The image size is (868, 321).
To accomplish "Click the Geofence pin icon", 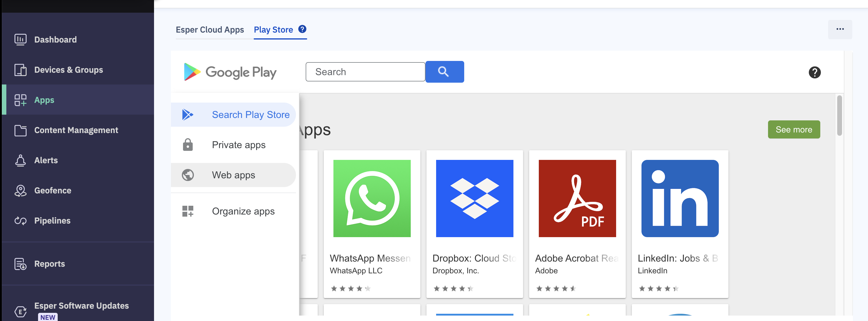I will click(20, 190).
